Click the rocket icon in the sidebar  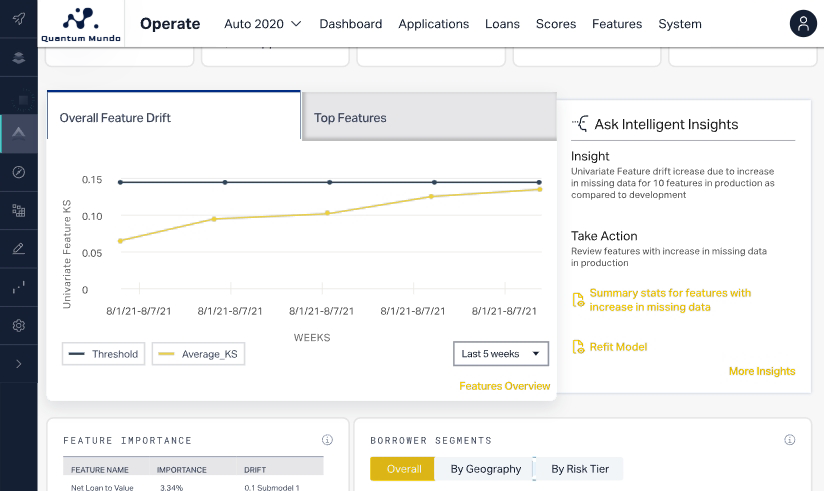(19, 19)
